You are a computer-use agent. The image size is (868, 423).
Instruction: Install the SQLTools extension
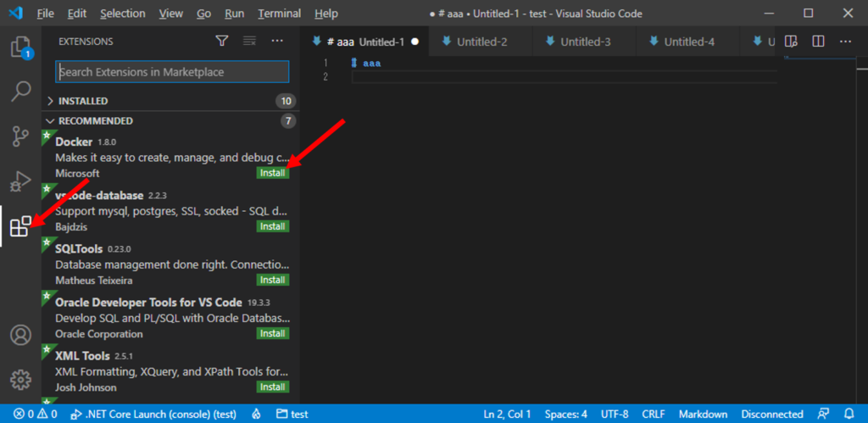[273, 280]
